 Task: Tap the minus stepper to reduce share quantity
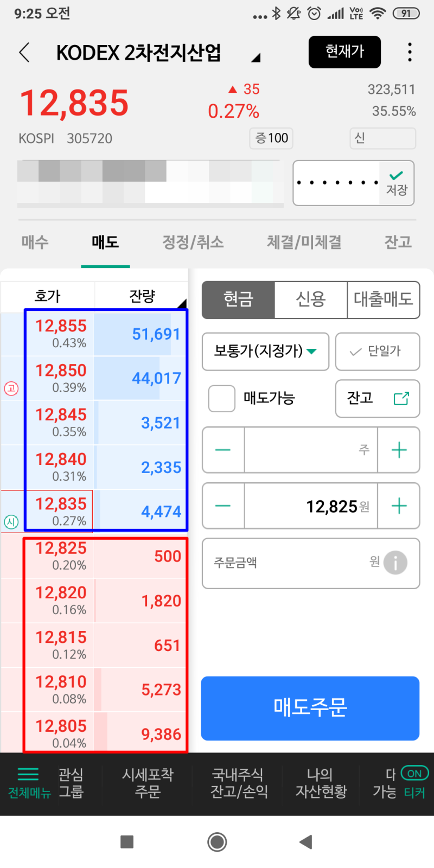coord(222,450)
